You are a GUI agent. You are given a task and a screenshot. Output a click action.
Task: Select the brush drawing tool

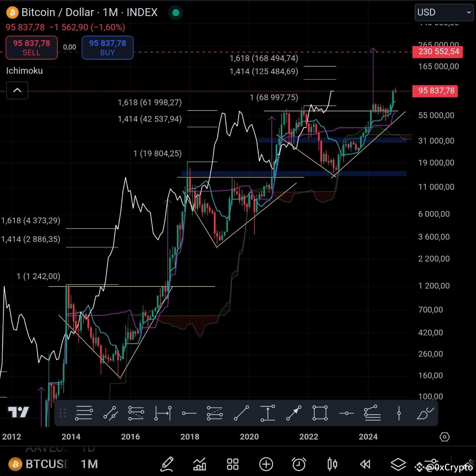[425, 413]
